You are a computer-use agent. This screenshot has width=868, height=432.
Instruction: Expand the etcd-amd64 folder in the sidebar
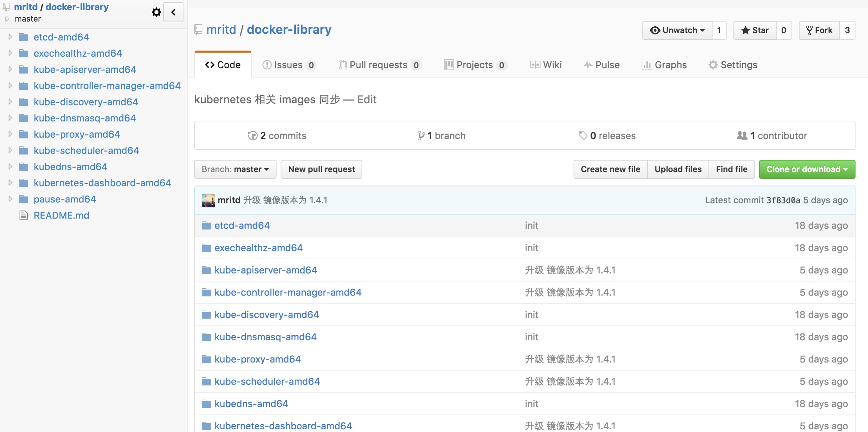[10, 37]
